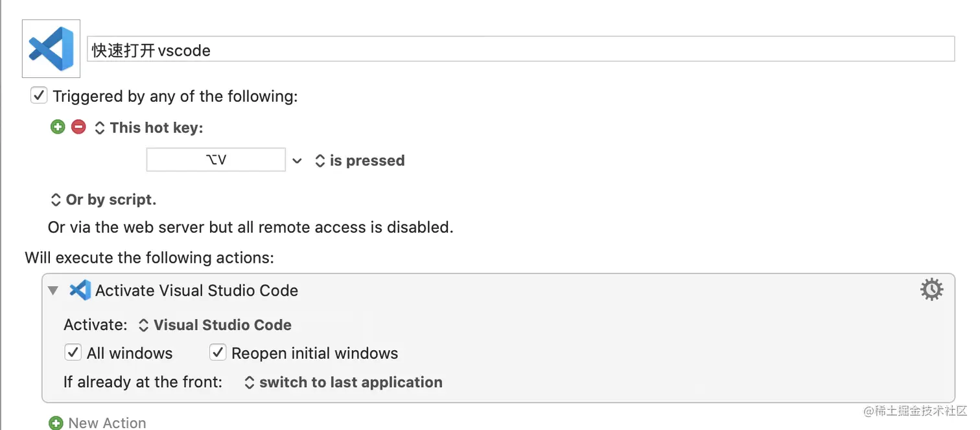Click the green New Action plus icon
The width and height of the screenshot is (980, 430).
click(x=56, y=423)
